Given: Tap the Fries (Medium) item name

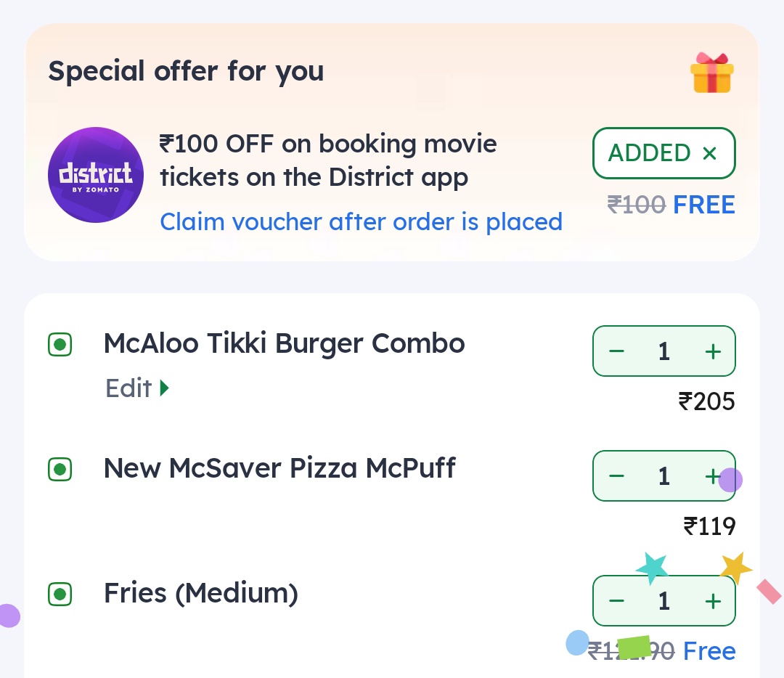Looking at the screenshot, I should (x=201, y=594).
